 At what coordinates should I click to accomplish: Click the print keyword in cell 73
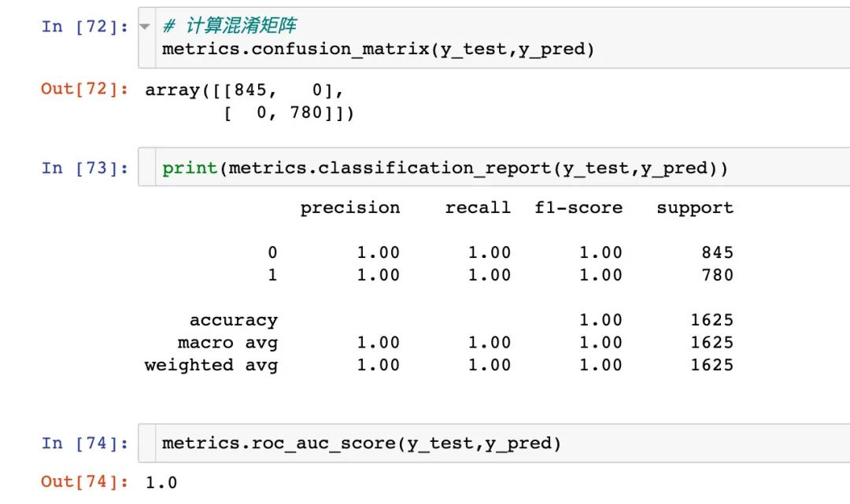(190, 167)
